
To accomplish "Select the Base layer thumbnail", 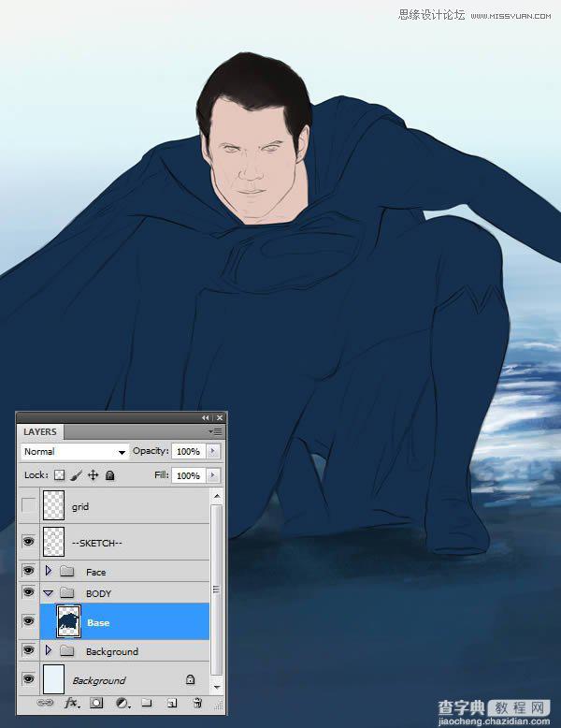I will 68,621.
